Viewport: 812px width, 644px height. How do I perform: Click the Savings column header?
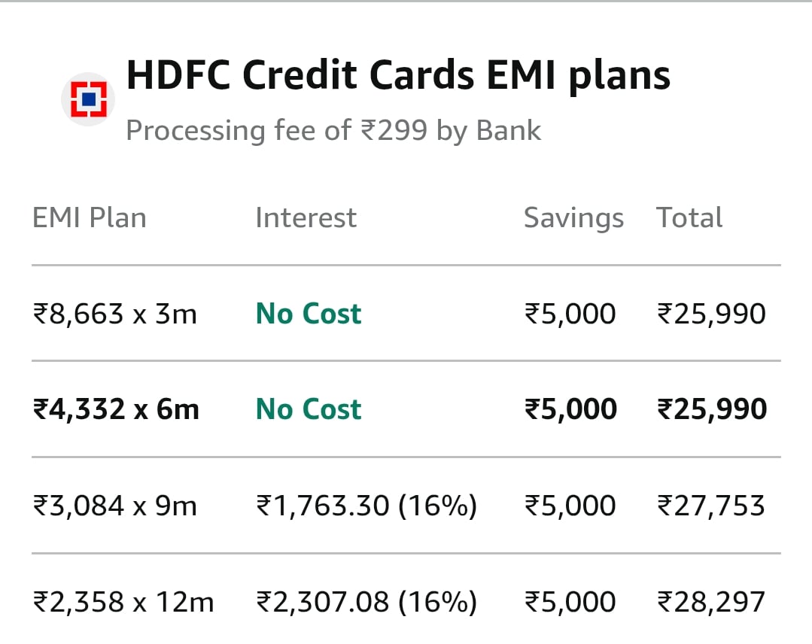pyautogui.click(x=573, y=218)
